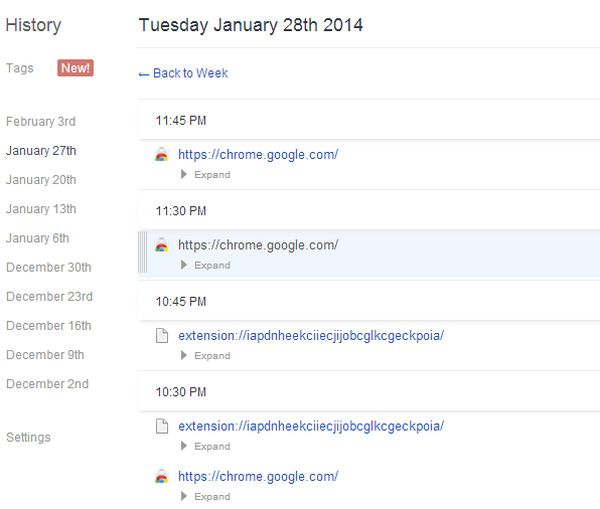Screen dimensions: 600x509
Task: Click page icon beside 10:30 PM extension entry
Action: pyautogui.click(x=162, y=427)
